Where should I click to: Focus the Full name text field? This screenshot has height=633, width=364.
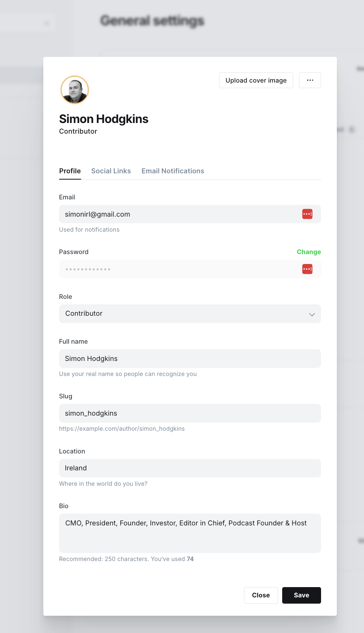[190, 359]
